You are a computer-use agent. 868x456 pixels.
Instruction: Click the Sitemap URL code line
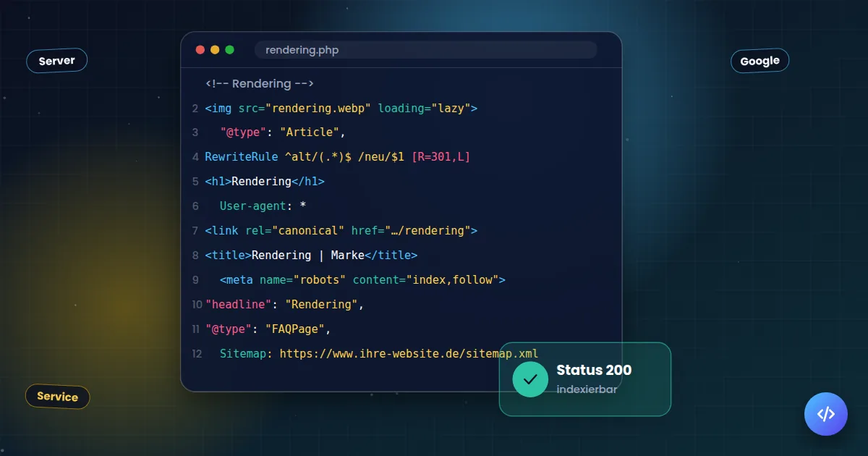pyautogui.click(x=379, y=353)
